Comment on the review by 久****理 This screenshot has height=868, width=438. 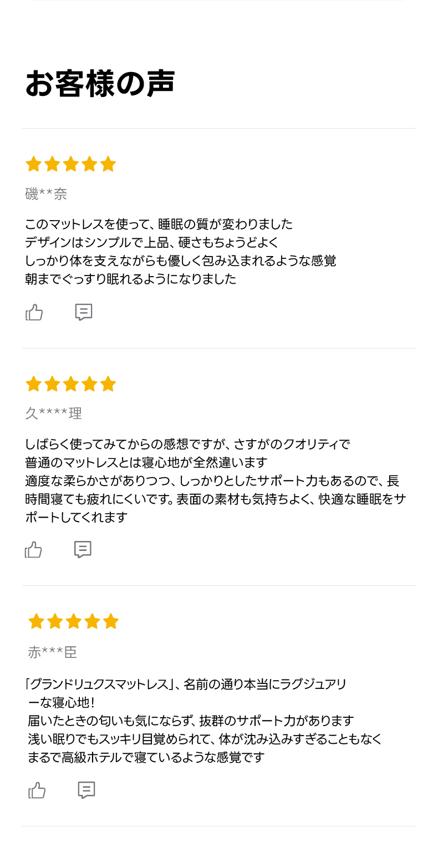coord(83,549)
